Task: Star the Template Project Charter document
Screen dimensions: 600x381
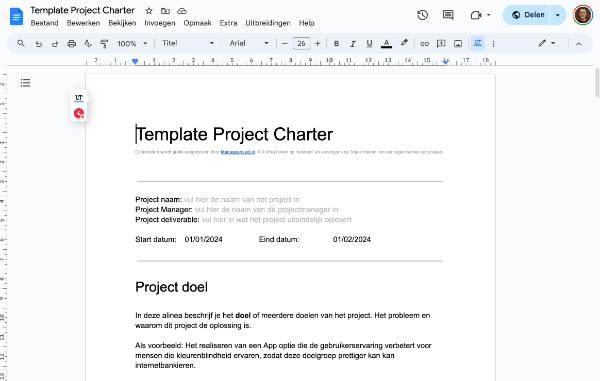Action: [x=149, y=11]
